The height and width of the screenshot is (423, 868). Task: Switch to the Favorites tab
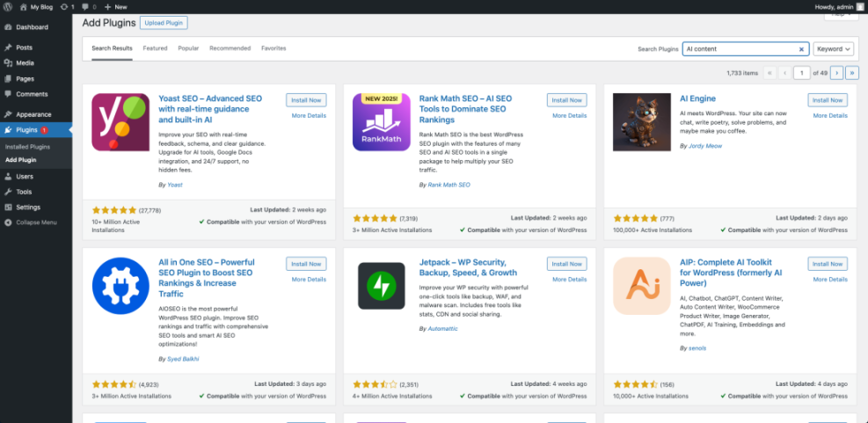(x=274, y=48)
